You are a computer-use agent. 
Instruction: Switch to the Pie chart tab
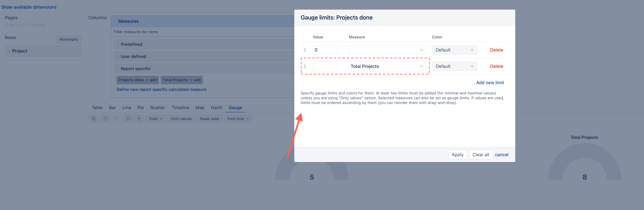coord(140,108)
